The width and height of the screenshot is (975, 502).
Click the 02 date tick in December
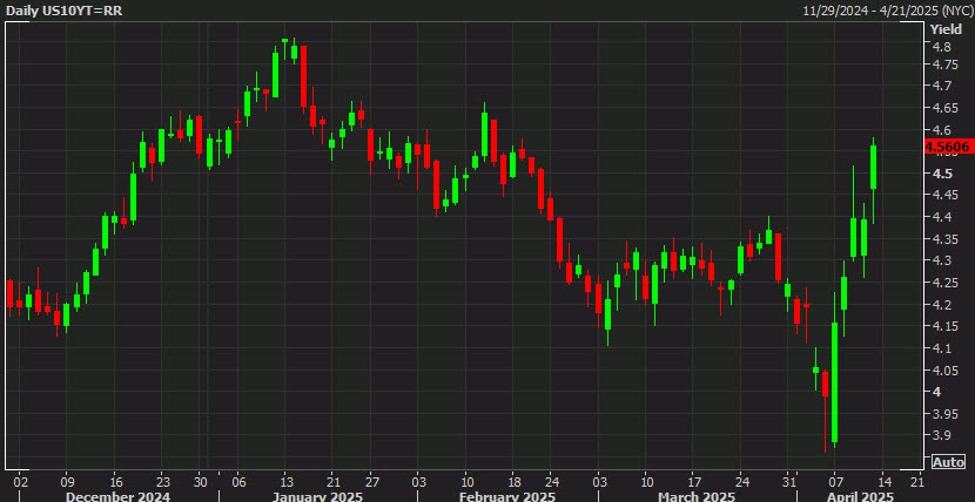point(22,479)
